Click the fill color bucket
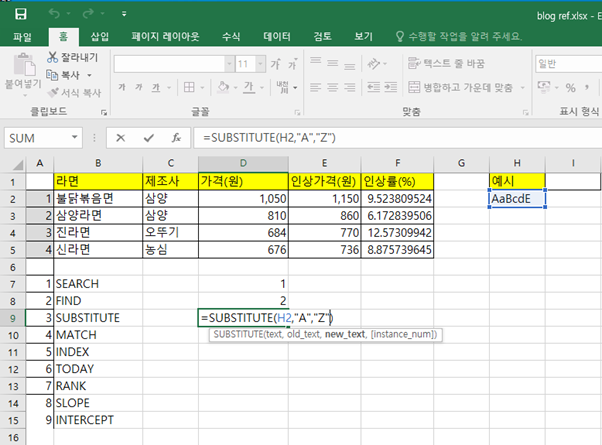The width and height of the screenshot is (602, 445). (x=223, y=88)
